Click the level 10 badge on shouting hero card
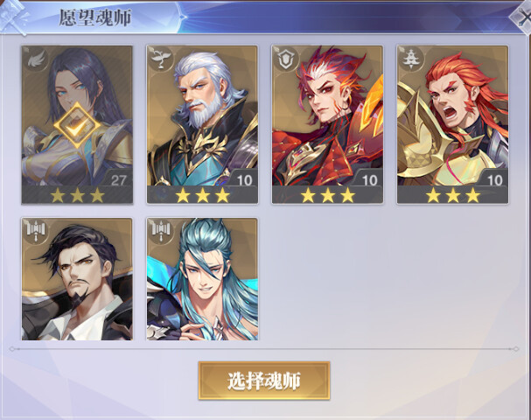531x420 pixels. pos(493,179)
